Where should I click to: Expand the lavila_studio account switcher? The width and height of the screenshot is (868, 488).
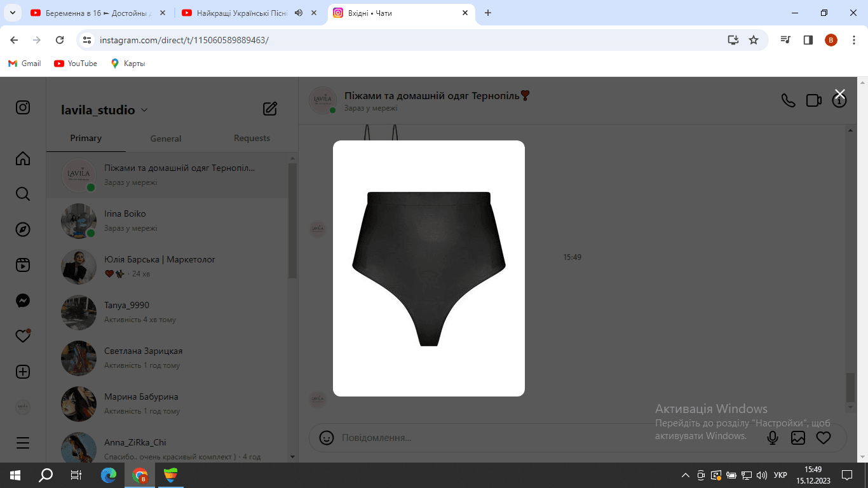tap(144, 110)
